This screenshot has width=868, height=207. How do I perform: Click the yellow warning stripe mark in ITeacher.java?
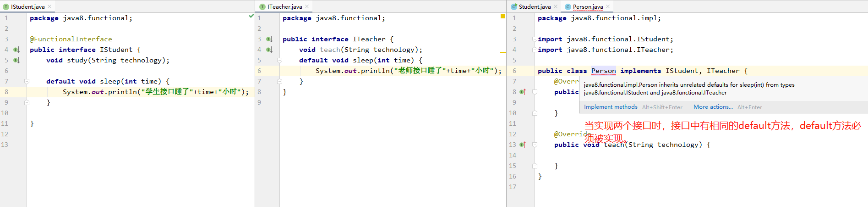coord(503,52)
